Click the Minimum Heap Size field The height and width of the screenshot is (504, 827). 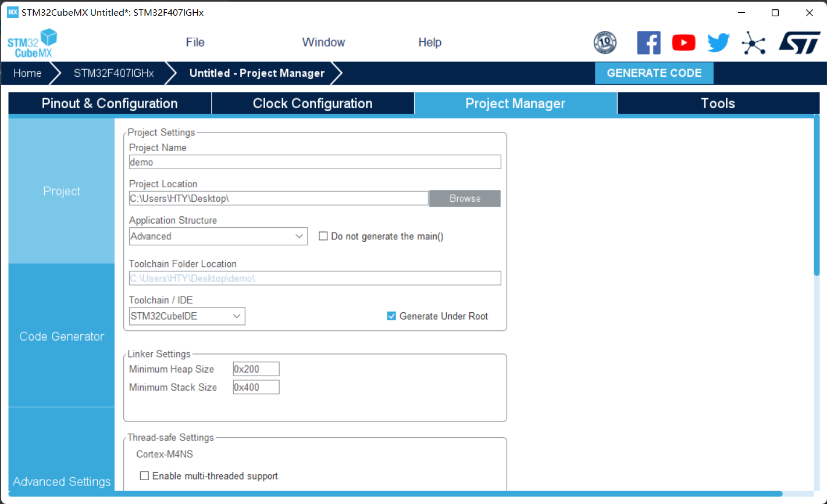click(x=256, y=369)
